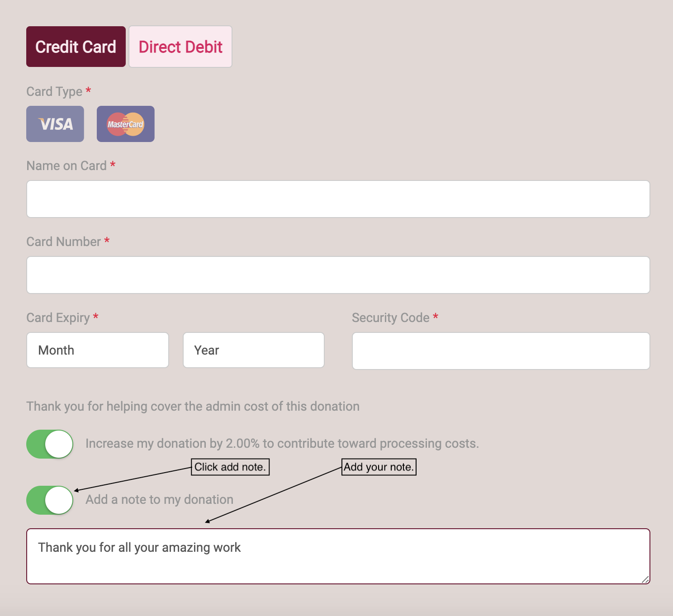Click the Card Type label

click(54, 91)
